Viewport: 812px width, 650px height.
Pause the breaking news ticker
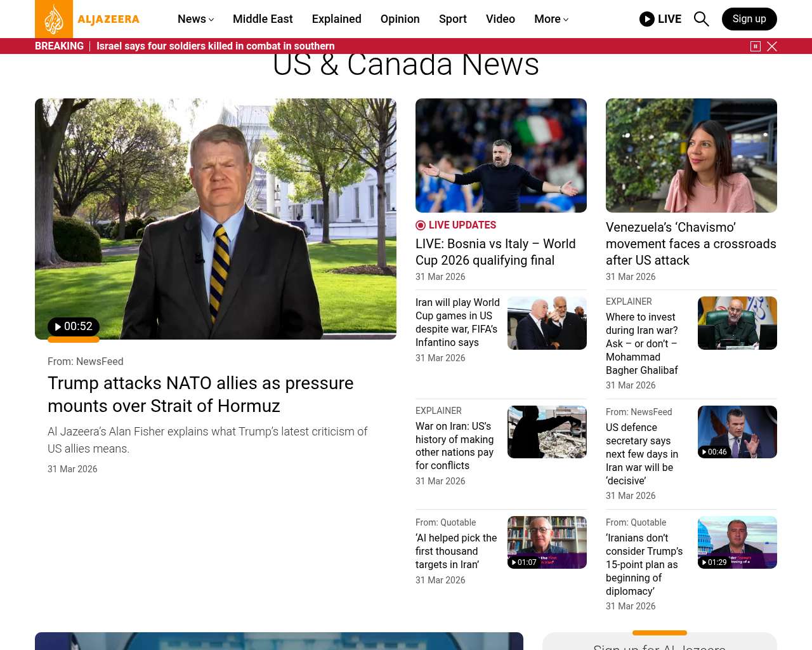click(x=756, y=46)
